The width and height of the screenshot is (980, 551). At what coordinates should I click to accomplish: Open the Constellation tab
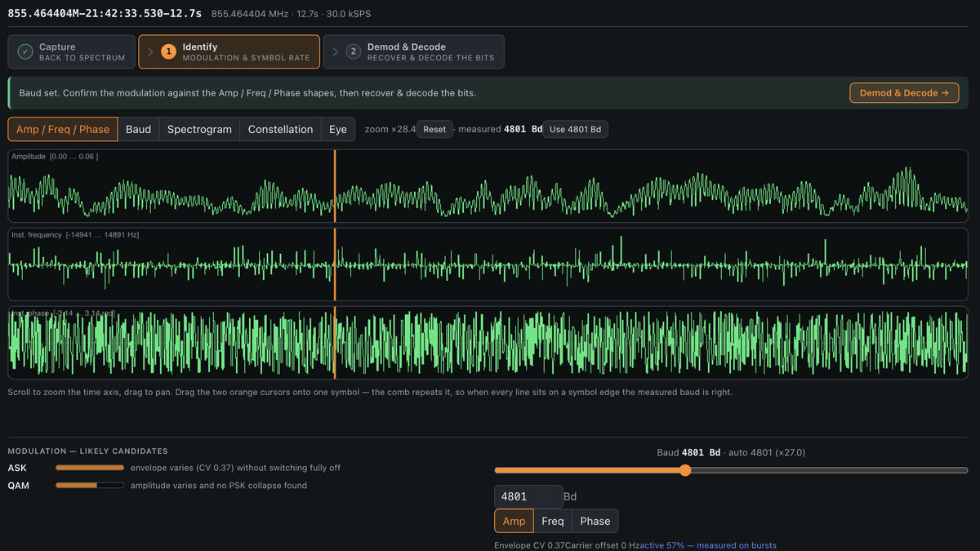pyautogui.click(x=280, y=129)
